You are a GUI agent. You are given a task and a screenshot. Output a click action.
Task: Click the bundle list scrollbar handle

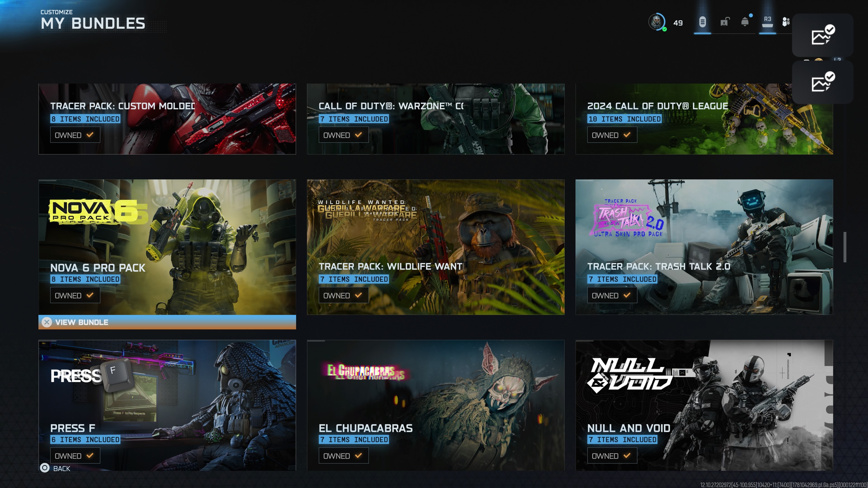[x=845, y=247]
